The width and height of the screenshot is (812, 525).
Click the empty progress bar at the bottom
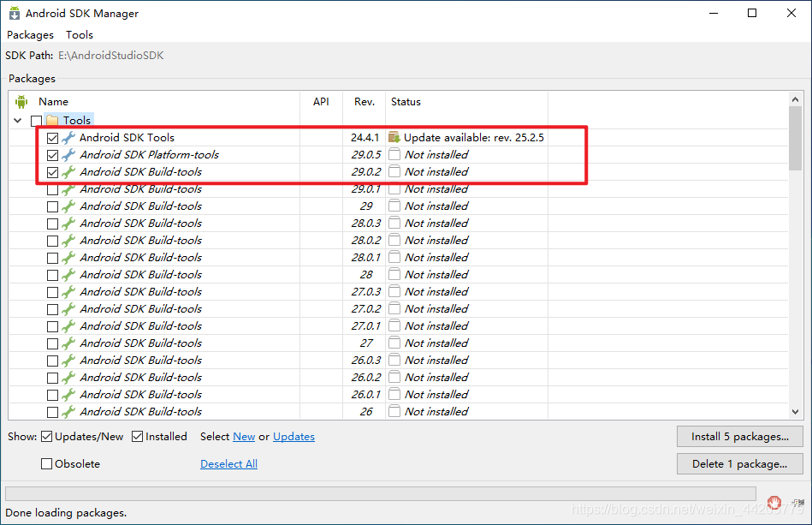click(x=381, y=493)
